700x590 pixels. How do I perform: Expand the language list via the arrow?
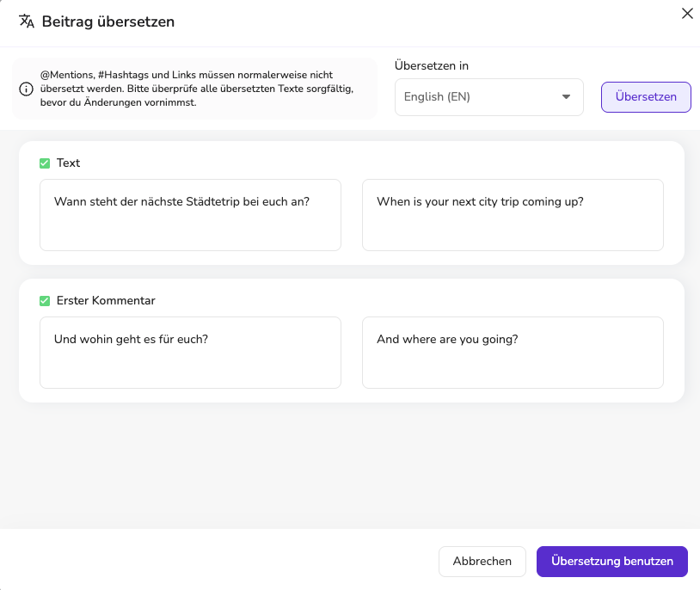click(x=566, y=97)
